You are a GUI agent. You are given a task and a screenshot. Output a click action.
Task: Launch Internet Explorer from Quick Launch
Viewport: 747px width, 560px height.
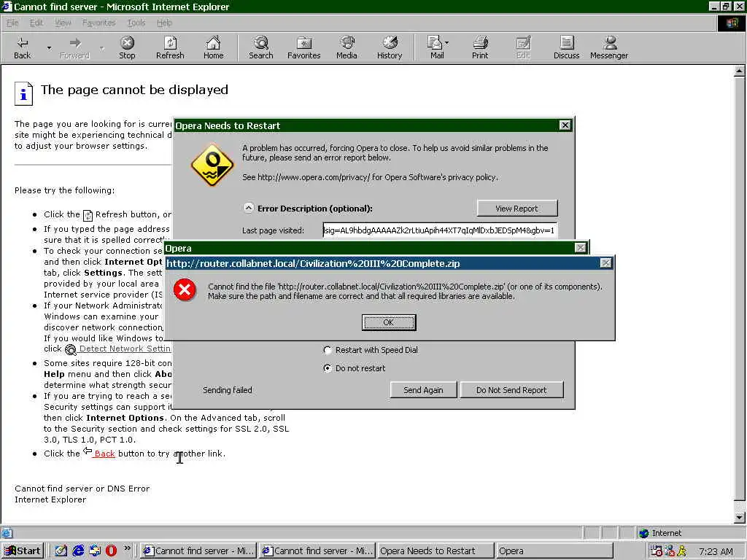pos(78,551)
